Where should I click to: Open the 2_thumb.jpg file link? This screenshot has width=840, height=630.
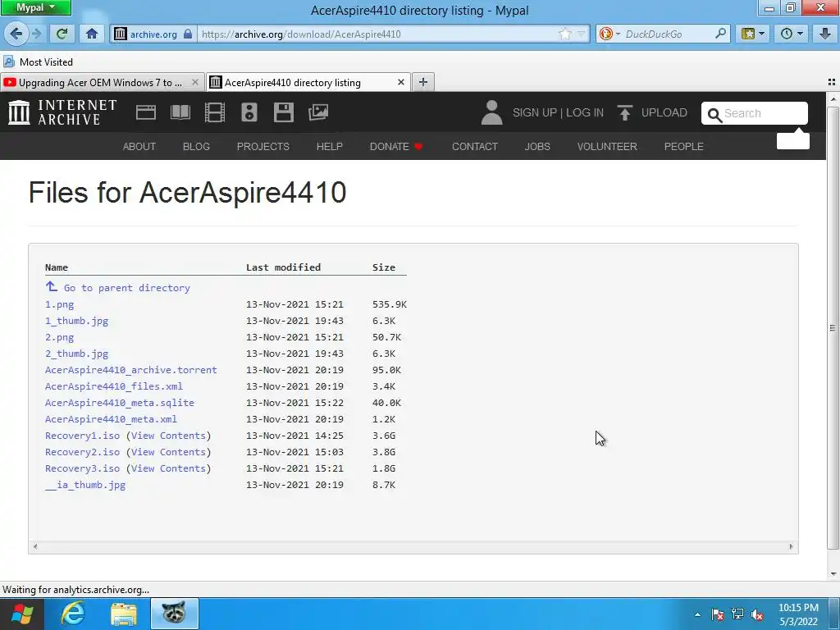(x=76, y=354)
